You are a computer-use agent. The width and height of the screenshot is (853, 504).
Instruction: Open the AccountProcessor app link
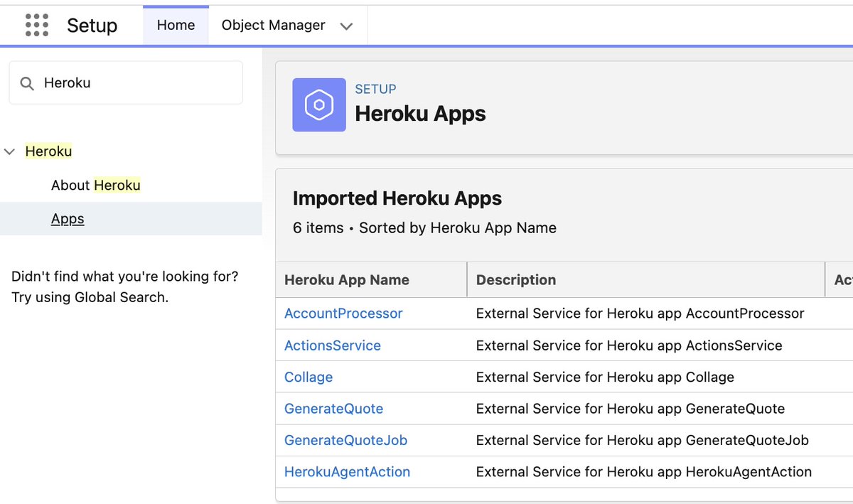click(343, 313)
